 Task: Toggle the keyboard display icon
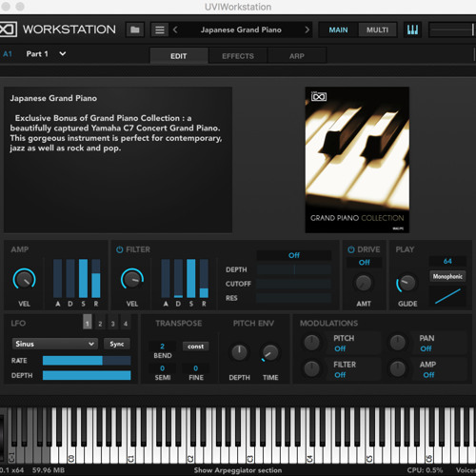coord(412,30)
